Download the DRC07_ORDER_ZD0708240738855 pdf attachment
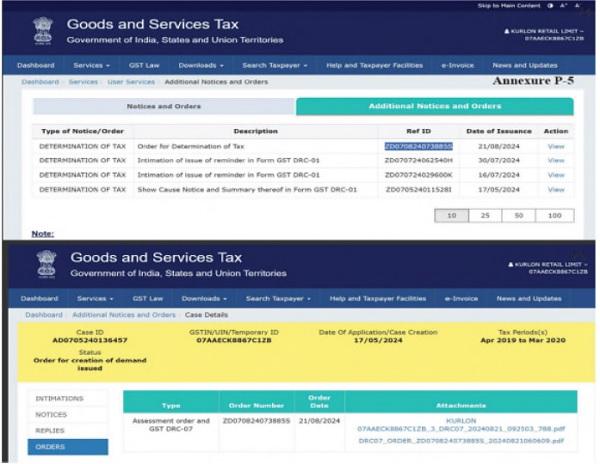Screen dimensions: 600x464 click(x=461, y=441)
